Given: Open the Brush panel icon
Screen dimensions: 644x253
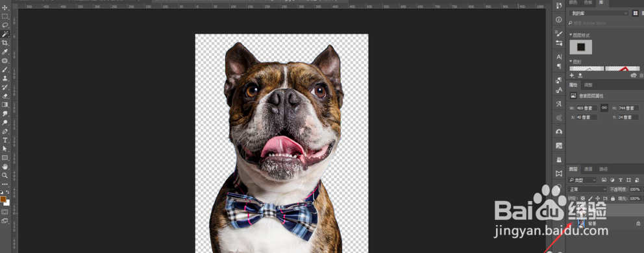Looking at the screenshot, I should (x=558, y=33).
